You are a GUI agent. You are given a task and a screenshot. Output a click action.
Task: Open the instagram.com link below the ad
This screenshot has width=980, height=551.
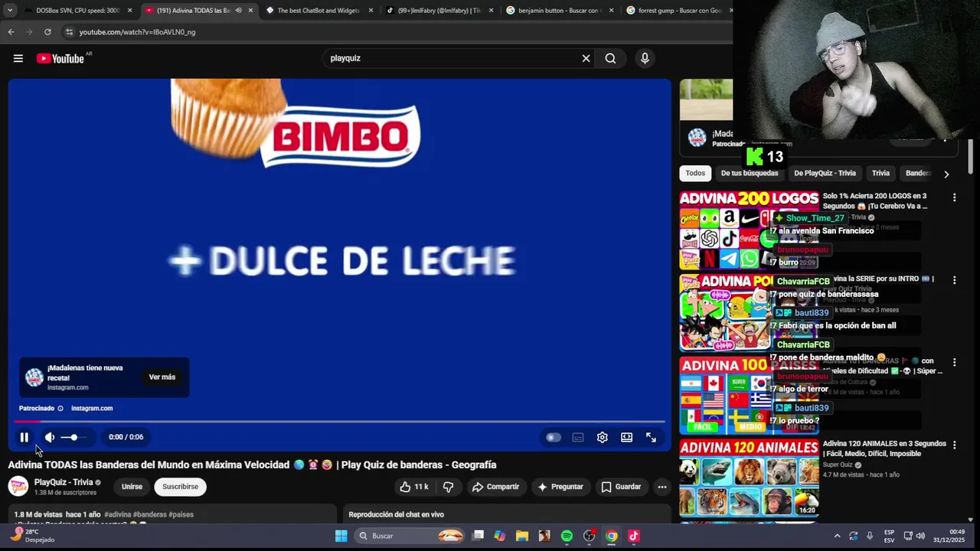(92, 409)
